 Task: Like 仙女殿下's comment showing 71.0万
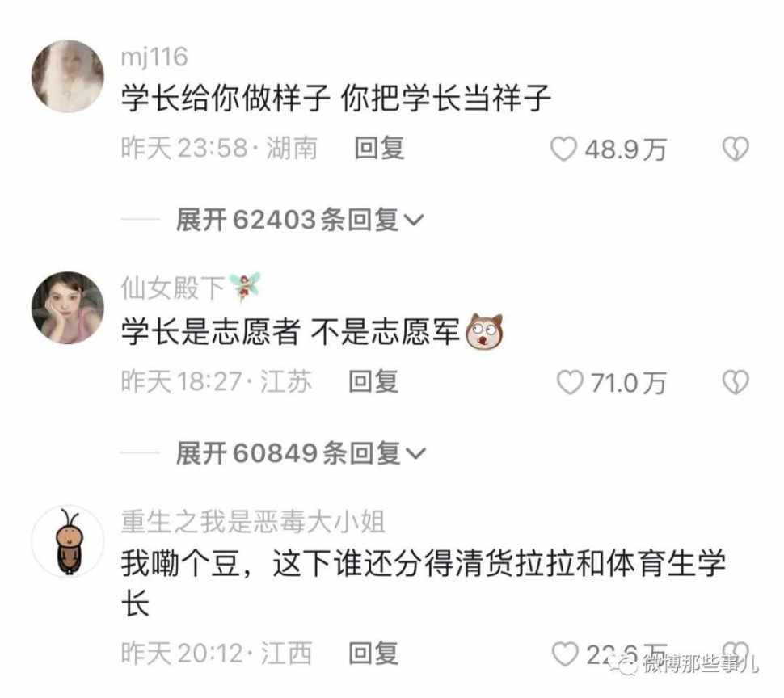coord(570,383)
